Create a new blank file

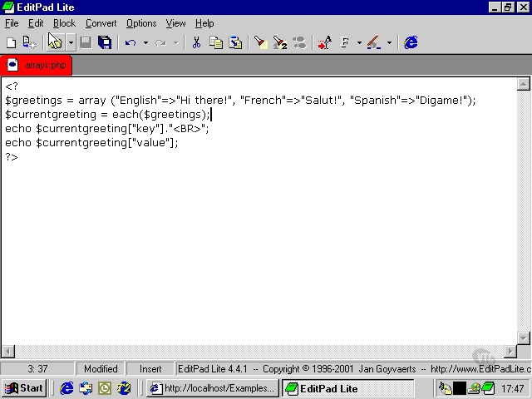11,42
